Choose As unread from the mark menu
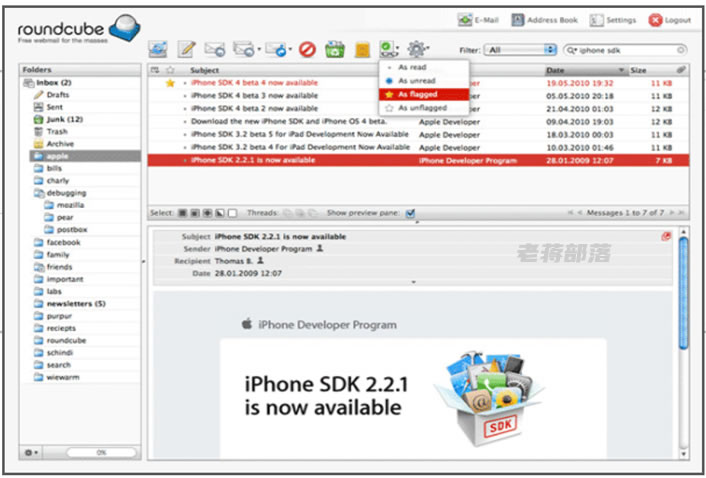This screenshot has width=706, height=478. coord(424,81)
